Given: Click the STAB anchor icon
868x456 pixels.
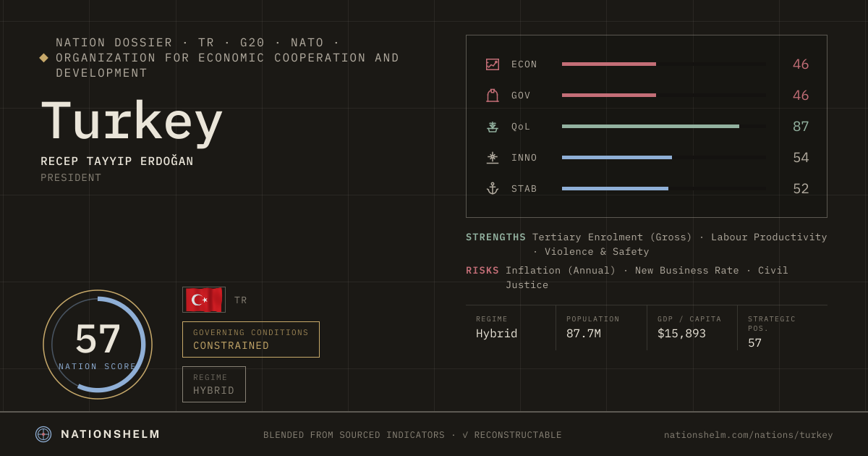Looking at the screenshot, I should [493, 189].
